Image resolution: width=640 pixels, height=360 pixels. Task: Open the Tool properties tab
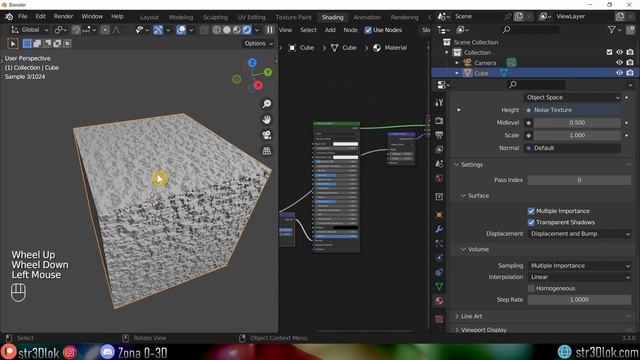[439, 102]
